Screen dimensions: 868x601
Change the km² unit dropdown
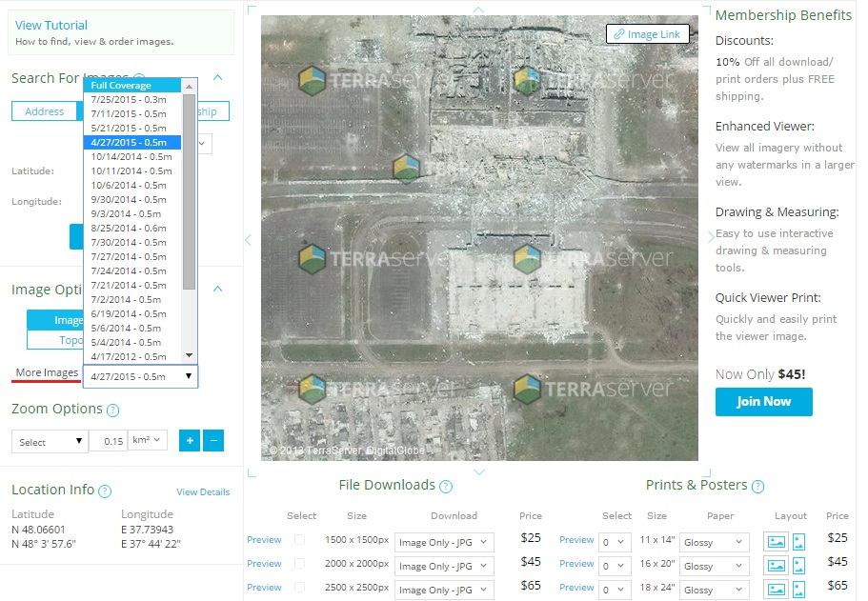(x=148, y=440)
